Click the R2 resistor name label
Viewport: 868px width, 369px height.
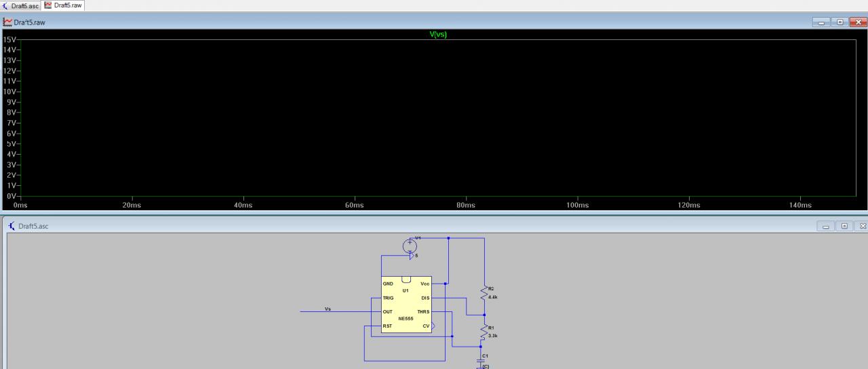(x=491, y=288)
